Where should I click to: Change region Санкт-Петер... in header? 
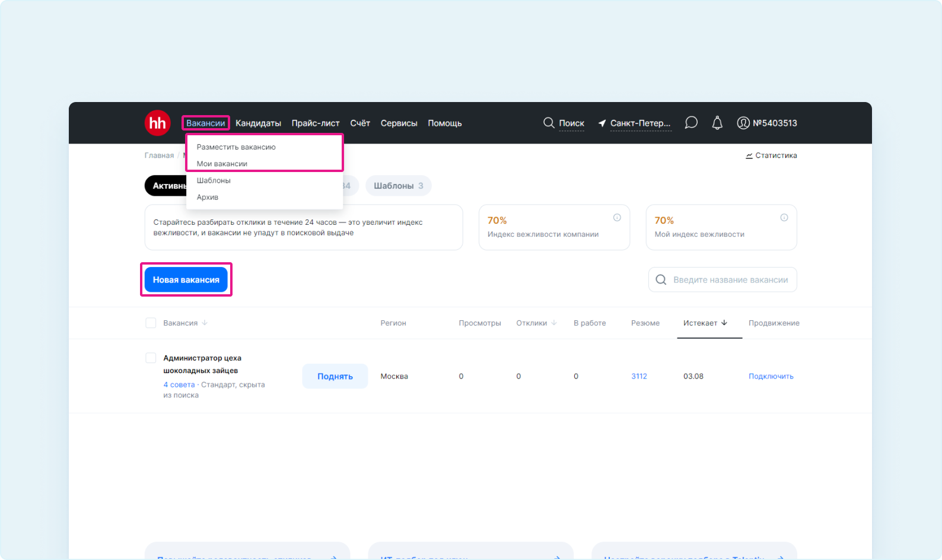(x=641, y=123)
